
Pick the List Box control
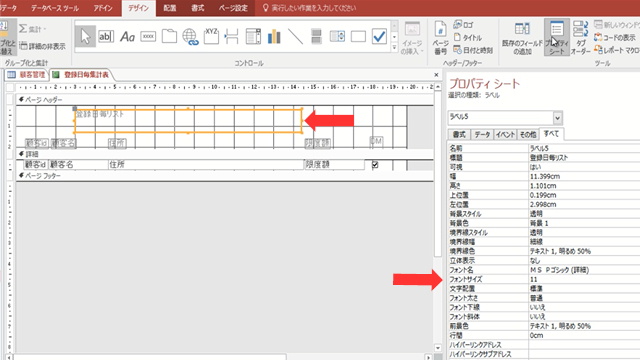[x=337, y=37]
